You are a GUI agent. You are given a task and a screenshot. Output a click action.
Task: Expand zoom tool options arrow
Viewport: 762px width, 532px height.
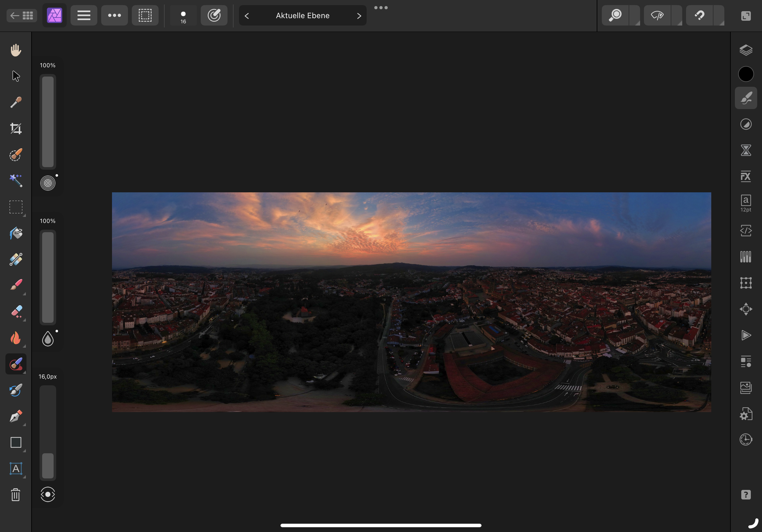pos(635,16)
